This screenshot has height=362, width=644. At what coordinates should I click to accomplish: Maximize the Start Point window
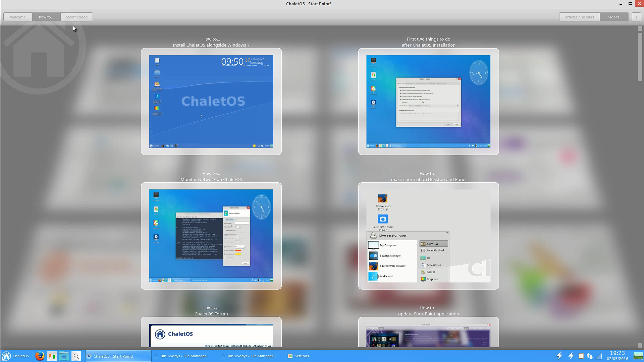pos(630,4)
